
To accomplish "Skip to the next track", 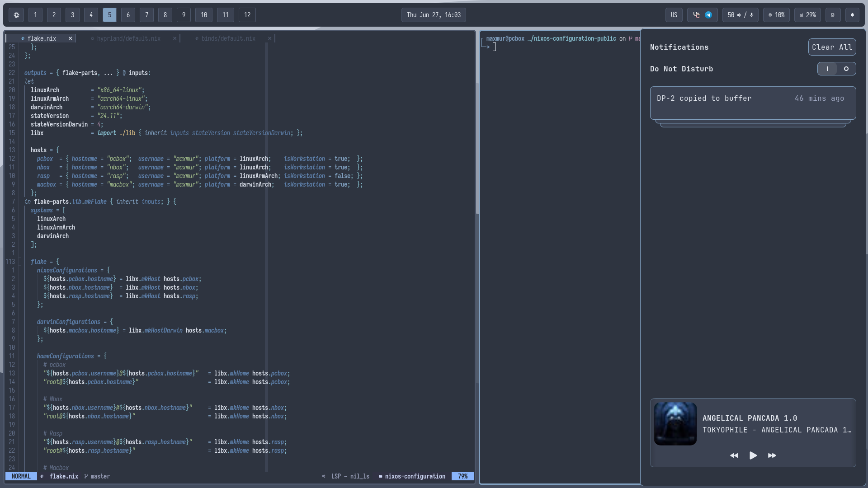I will (x=772, y=455).
